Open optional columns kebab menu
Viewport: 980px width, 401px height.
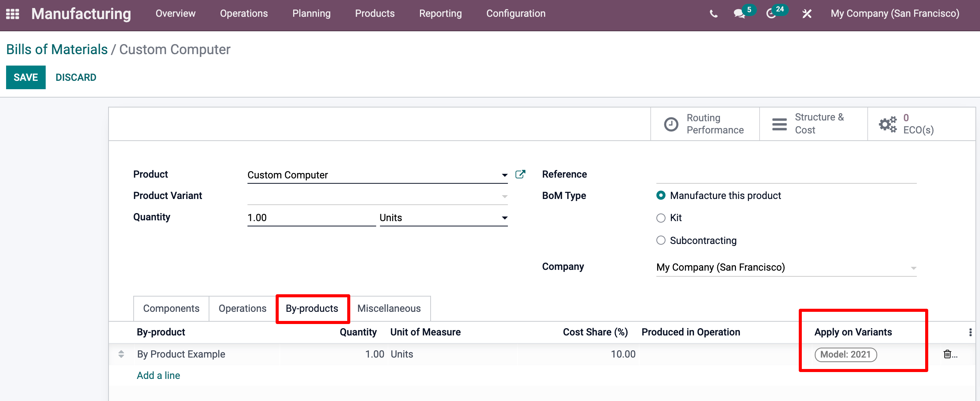click(x=970, y=332)
